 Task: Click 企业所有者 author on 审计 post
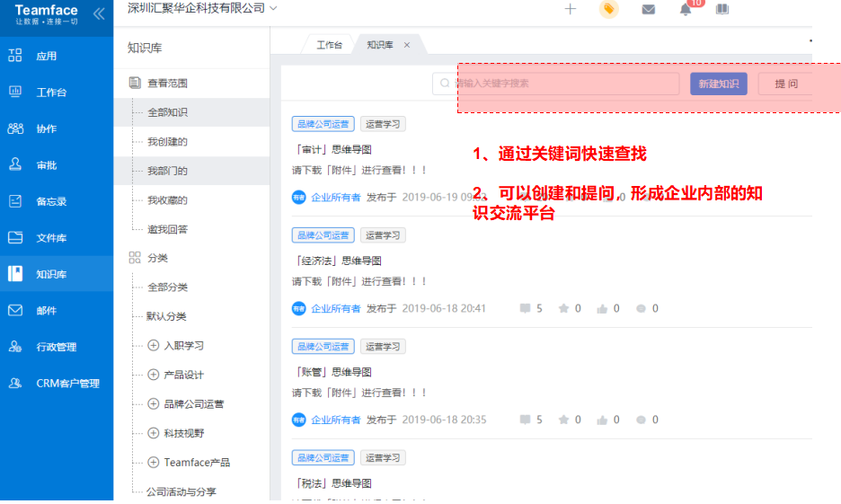336,198
